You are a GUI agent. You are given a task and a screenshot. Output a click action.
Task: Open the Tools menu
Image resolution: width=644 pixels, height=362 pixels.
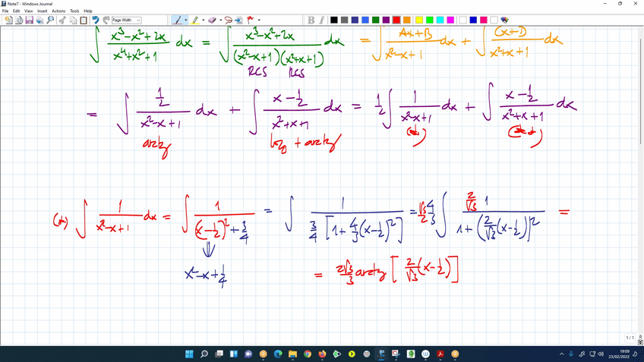(x=74, y=11)
